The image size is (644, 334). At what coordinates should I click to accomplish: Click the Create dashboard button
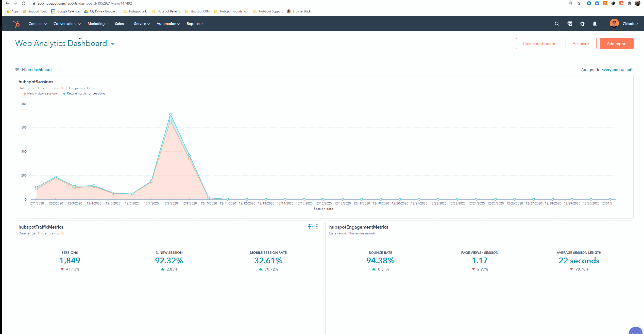[x=539, y=44]
